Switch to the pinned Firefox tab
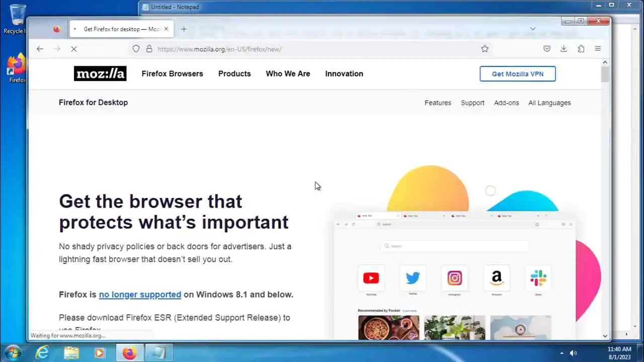The width and height of the screenshot is (644, 362). pos(56,29)
